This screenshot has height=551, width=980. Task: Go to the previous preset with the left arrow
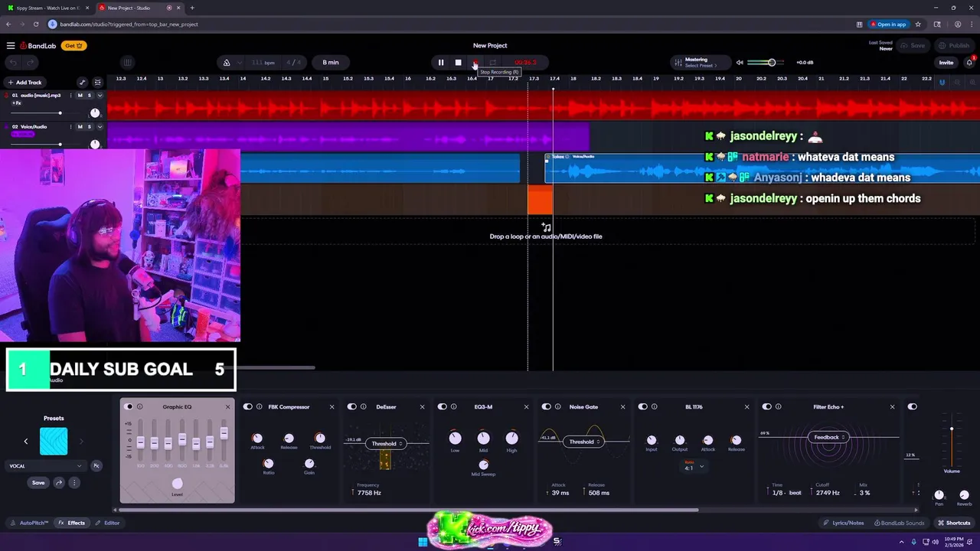(25, 442)
